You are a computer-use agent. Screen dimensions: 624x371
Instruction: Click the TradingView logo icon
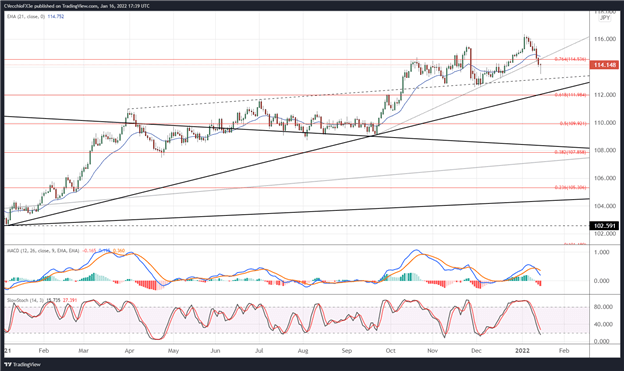click(8, 364)
